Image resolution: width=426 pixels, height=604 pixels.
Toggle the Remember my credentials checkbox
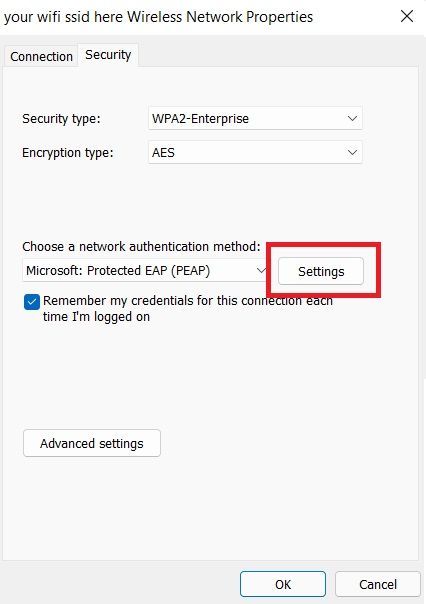pyautogui.click(x=32, y=302)
